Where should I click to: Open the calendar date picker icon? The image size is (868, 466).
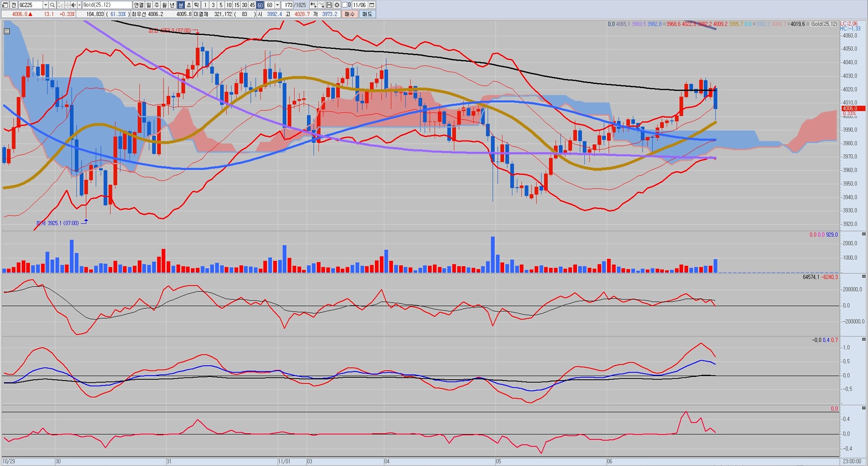372,5
